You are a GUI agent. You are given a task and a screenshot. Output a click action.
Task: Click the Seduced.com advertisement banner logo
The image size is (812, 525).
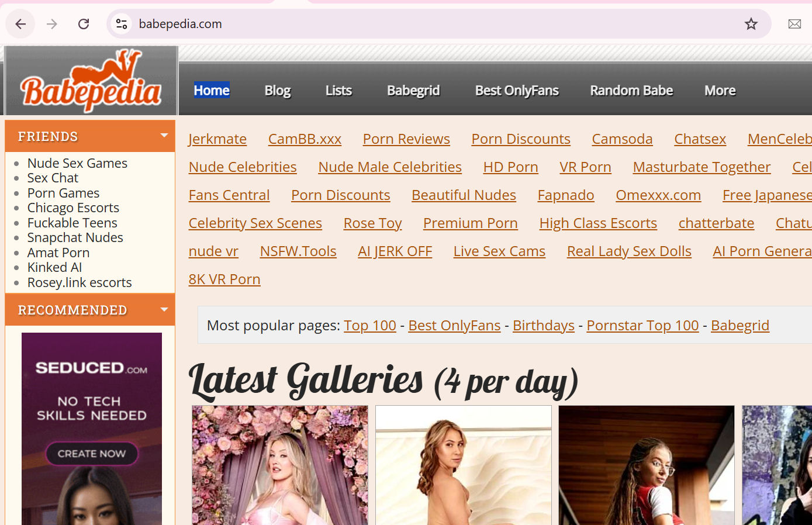tap(92, 368)
